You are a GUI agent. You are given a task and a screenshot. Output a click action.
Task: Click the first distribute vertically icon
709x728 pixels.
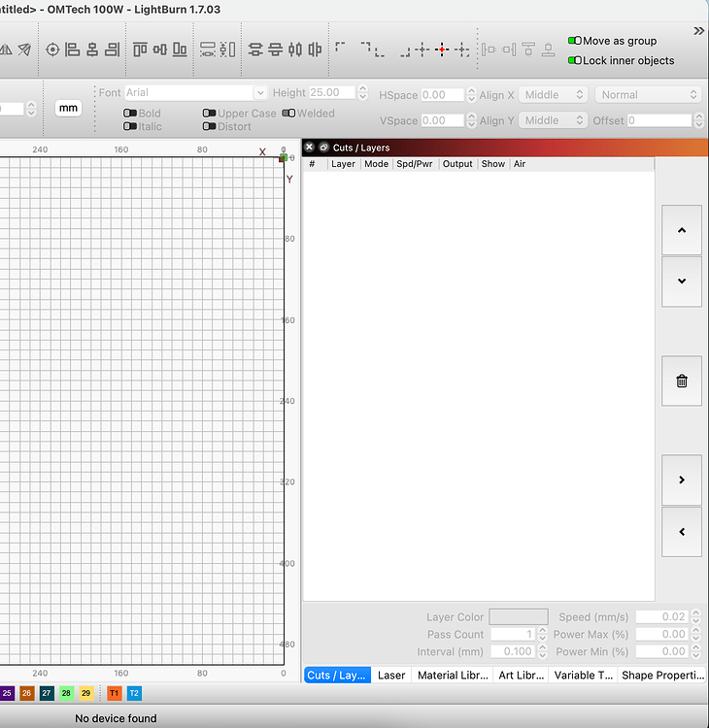tap(255, 50)
